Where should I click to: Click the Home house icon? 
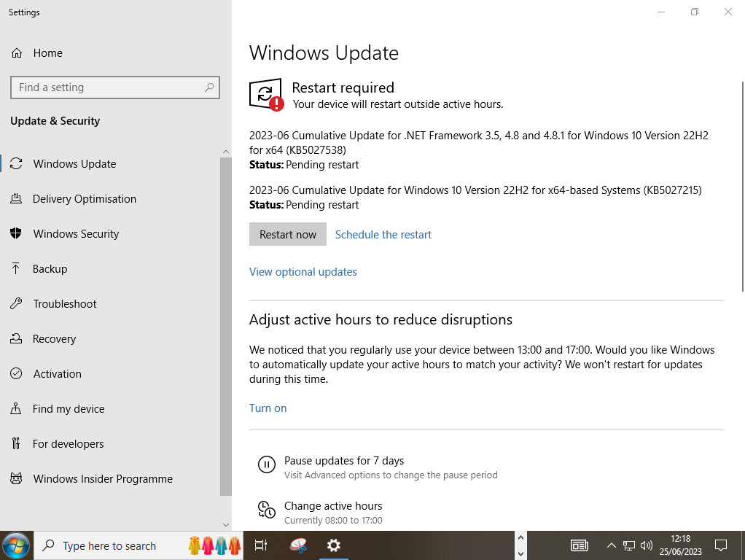17,53
